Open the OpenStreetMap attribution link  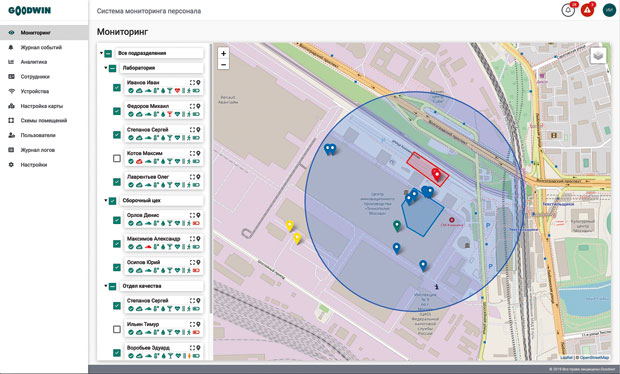coord(594,357)
